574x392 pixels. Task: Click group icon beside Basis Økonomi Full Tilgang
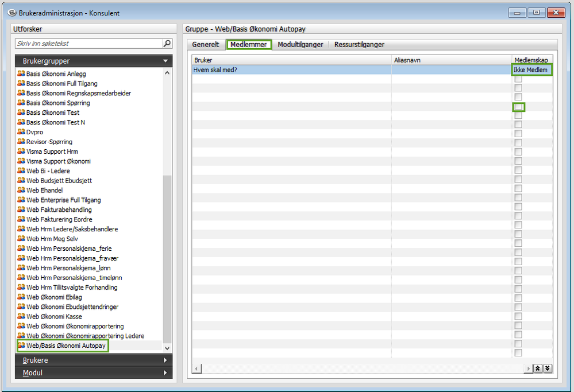(21, 83)
